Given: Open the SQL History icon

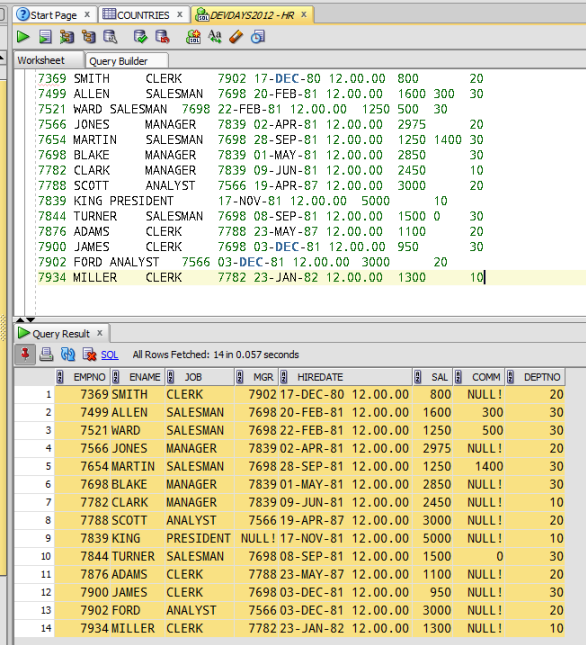Looking at the screenshot, I should (258, 37).
